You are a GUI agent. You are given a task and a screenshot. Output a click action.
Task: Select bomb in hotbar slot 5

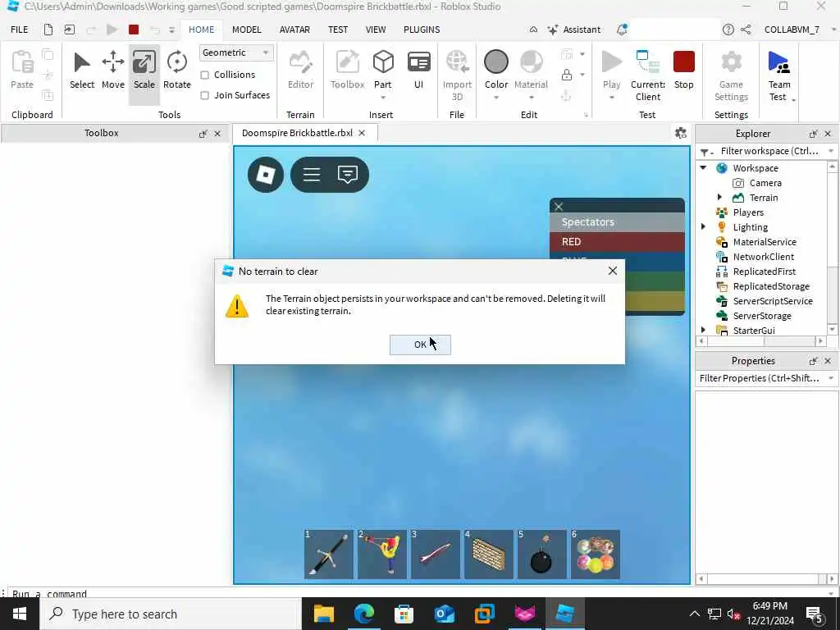(541, 555)
